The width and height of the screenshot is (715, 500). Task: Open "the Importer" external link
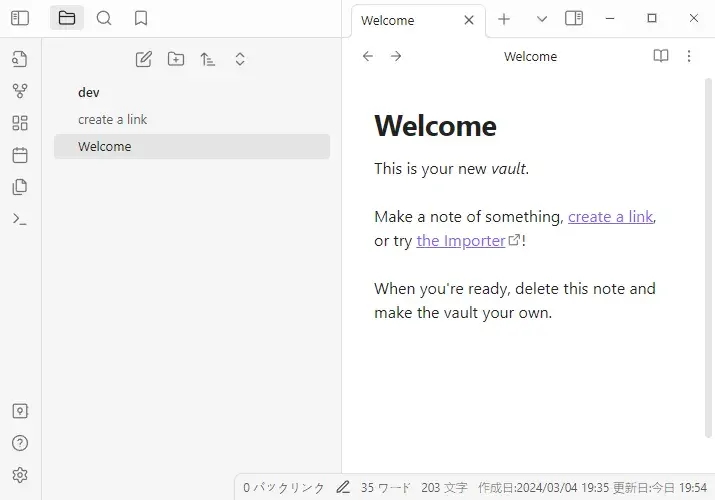tap(461, 241)
